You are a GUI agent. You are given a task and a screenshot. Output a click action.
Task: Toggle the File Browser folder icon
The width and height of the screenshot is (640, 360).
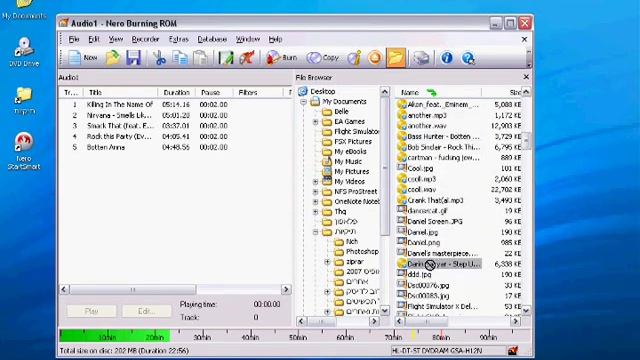[396, 58]
